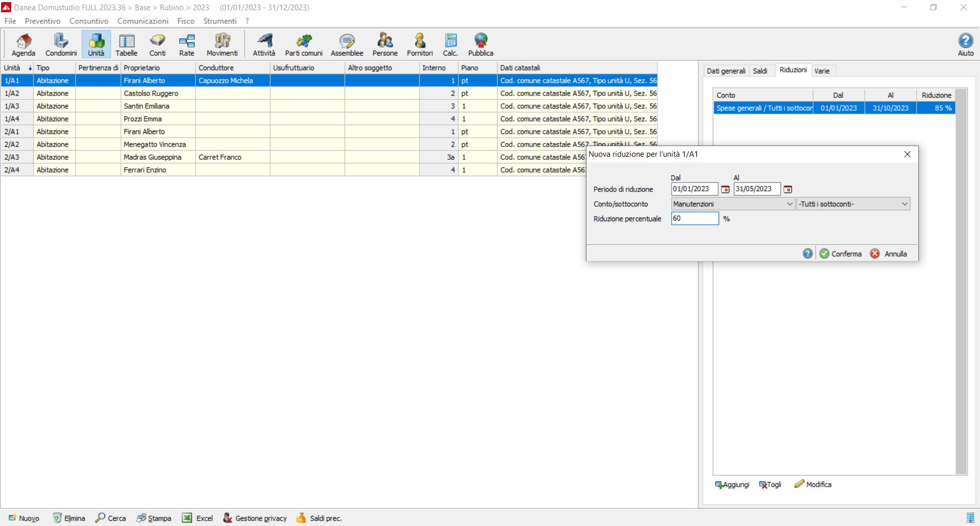Image resolution: width=980 pixels, height=526 pixels.
Task: Open calendar picker for Dal date
Action: (725, 189)
